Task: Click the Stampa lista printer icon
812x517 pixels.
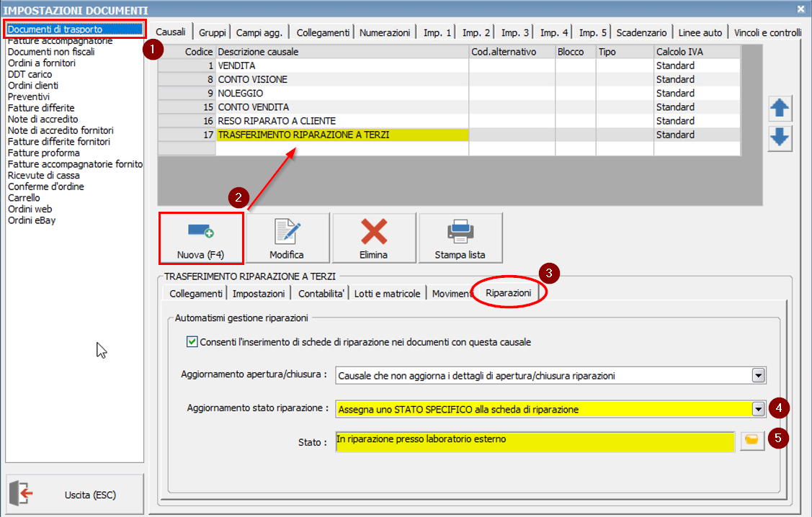Action: coord(460,231)
